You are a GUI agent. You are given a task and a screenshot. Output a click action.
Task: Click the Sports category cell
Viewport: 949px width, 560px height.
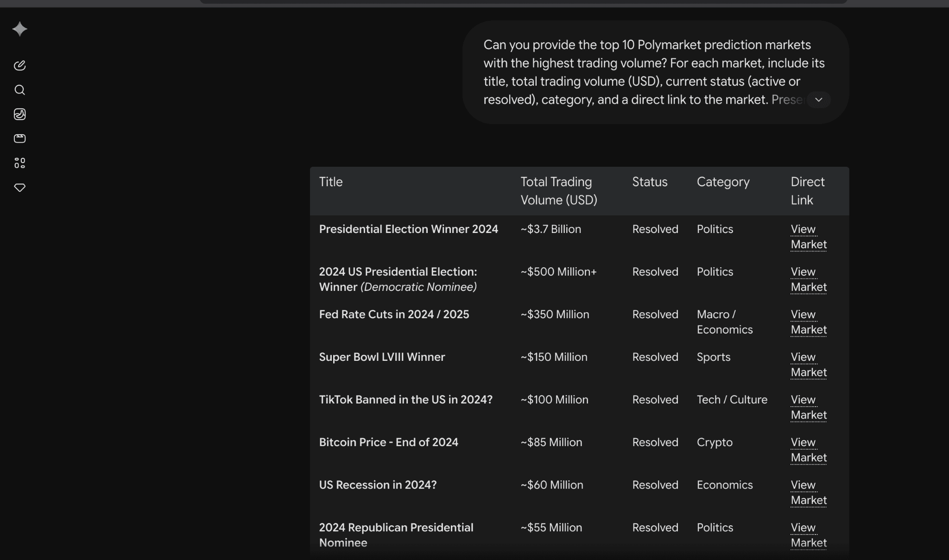[714, 357]
